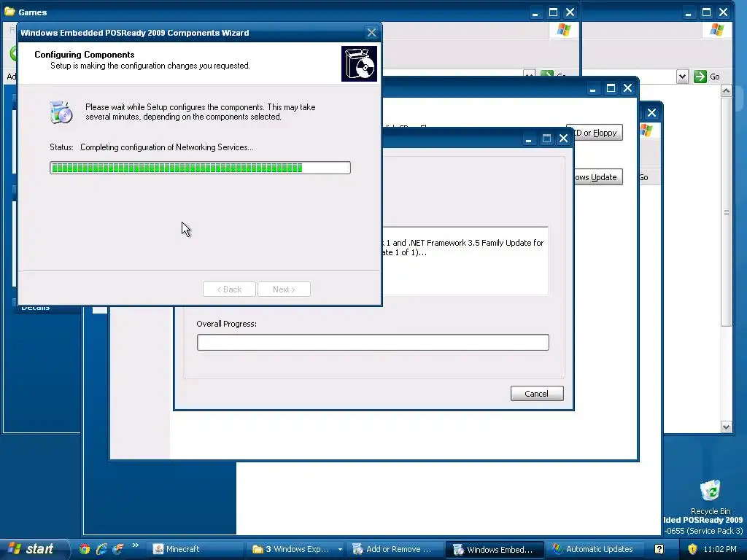
Task: Switch to the Minecraft taskbar button
Action: (194, 549)
